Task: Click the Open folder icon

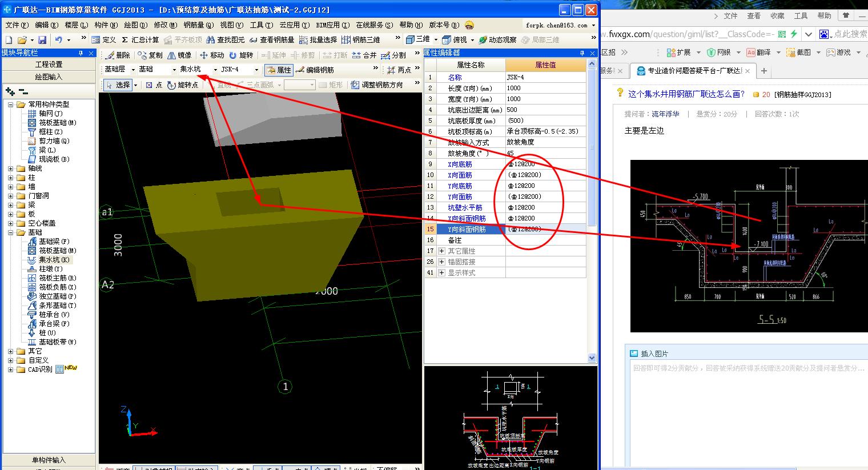Action: point(22,40)
